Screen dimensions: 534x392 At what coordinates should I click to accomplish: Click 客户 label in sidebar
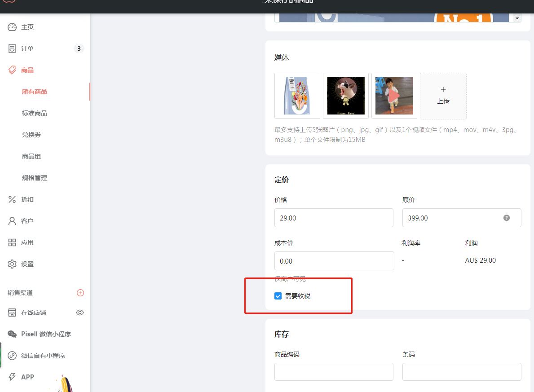[x=27, y=220]
